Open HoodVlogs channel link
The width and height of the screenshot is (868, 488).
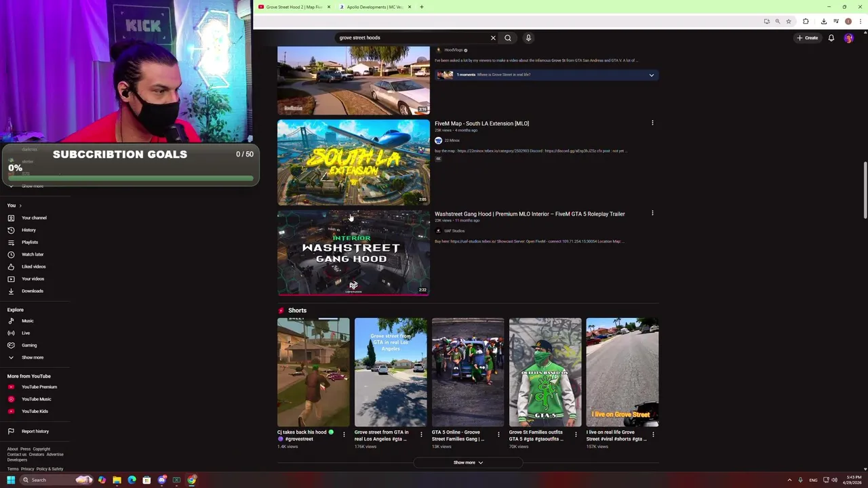[x=454, y=50]
